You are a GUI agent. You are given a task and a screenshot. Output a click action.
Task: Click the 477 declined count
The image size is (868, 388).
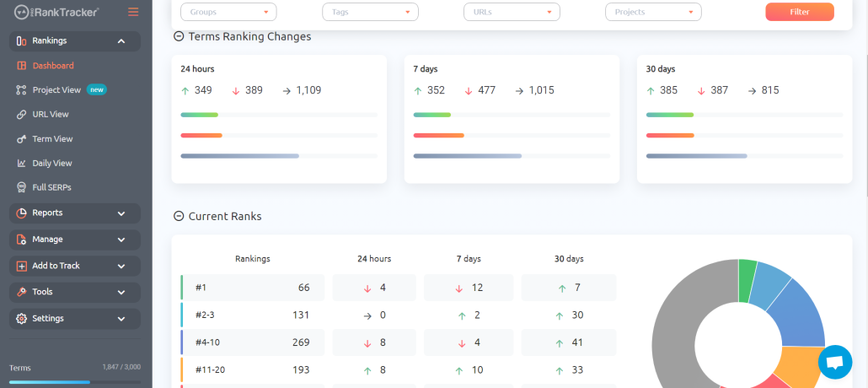tap(486, 90)
